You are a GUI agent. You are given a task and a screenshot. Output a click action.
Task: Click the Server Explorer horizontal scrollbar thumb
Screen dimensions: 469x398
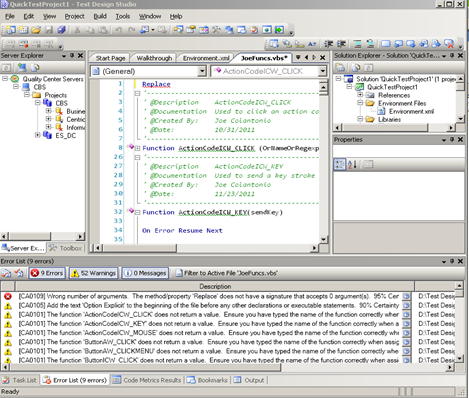coord(29,237)
